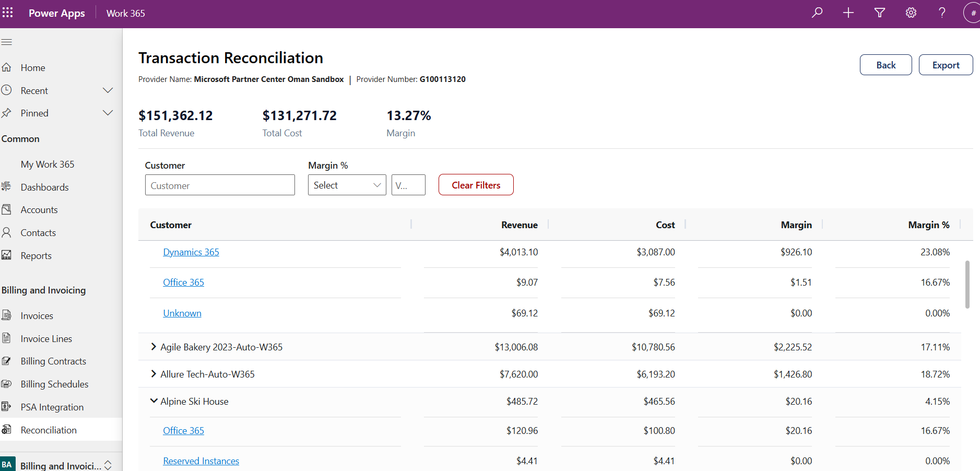Screen dimensions: 980x471
Task: Click the Reconciliation icon in sidebar
Action: [x=7, y=430]
